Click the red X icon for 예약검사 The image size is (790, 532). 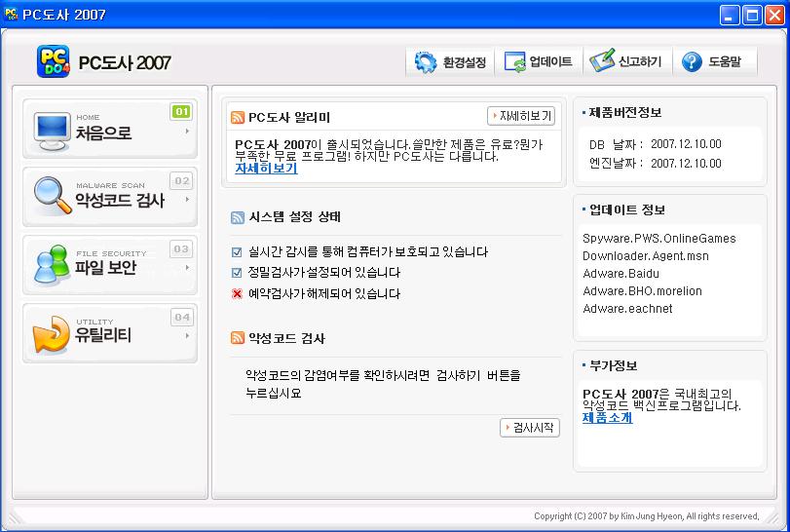[237, 293]
